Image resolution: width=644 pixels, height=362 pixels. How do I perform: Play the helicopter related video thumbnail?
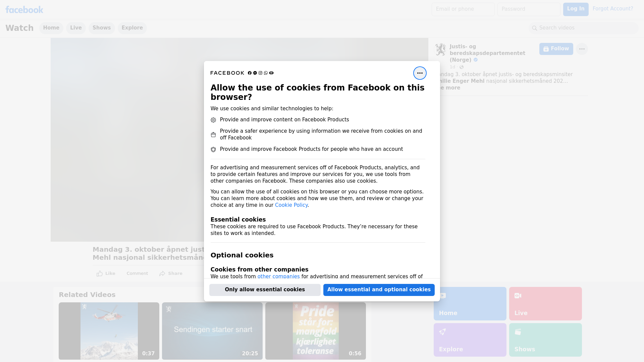point(109,331)
